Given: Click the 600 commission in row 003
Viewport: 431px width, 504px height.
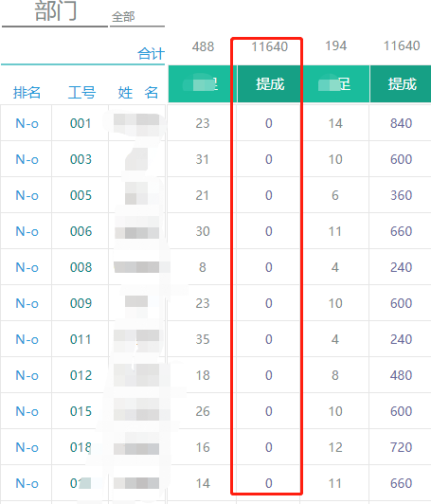Looking at the screenshot, I should click(x=401, y=159).
